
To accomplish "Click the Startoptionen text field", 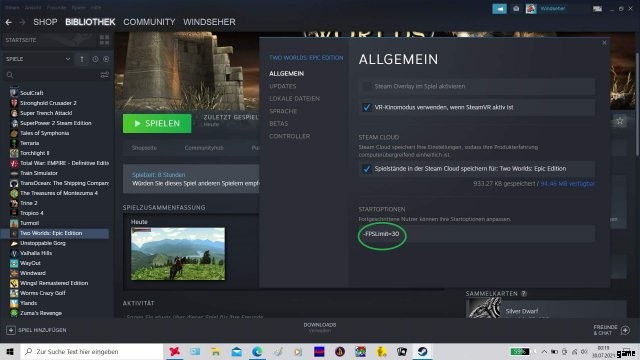I will pyautogui.click(x=477, y=234).
